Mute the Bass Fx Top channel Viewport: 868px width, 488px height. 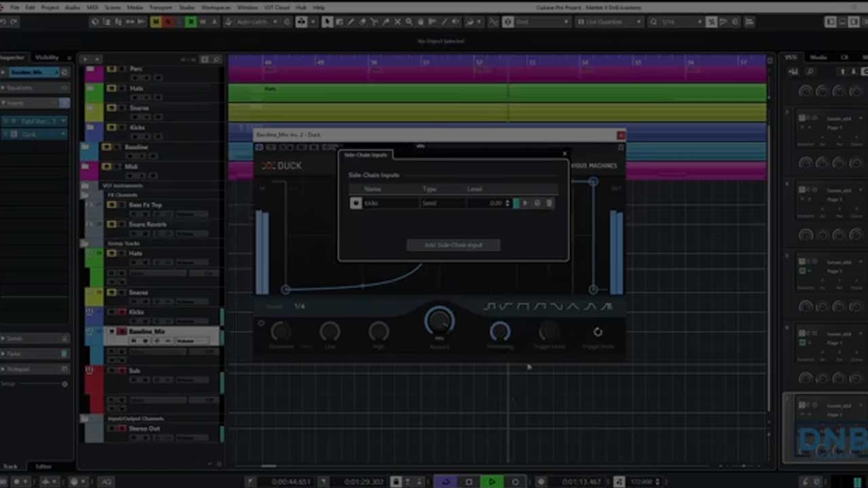pyautogui.click(x=112, y=205)
